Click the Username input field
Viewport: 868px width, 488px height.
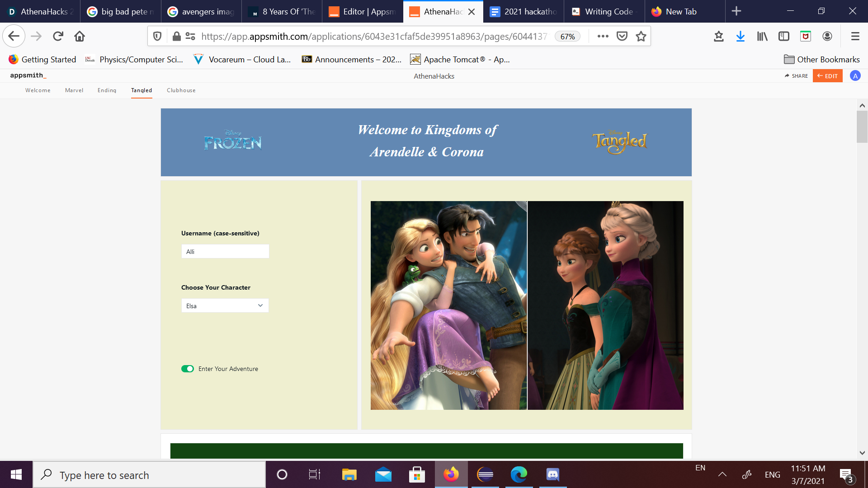[225, 251]
